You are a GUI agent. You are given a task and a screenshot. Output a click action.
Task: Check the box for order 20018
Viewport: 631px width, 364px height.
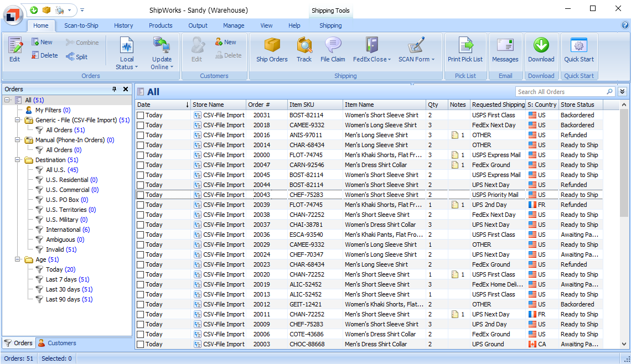pyautogui.click(x=141, y=125)
